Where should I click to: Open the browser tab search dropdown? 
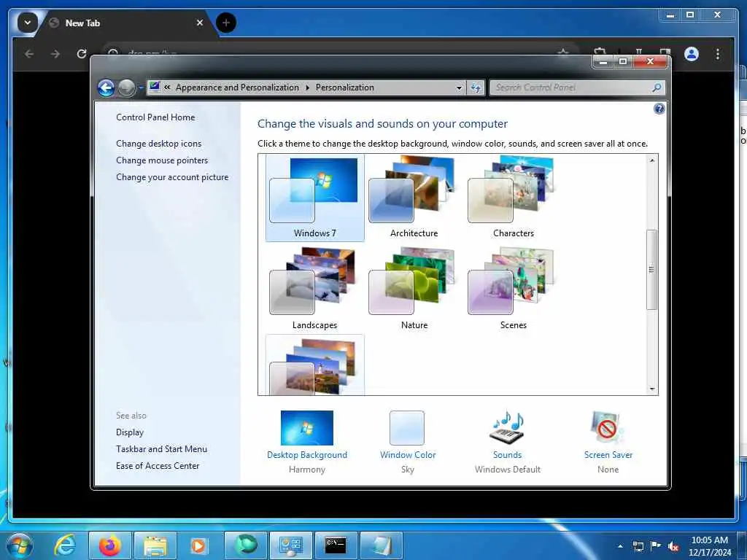coord(27,23)
